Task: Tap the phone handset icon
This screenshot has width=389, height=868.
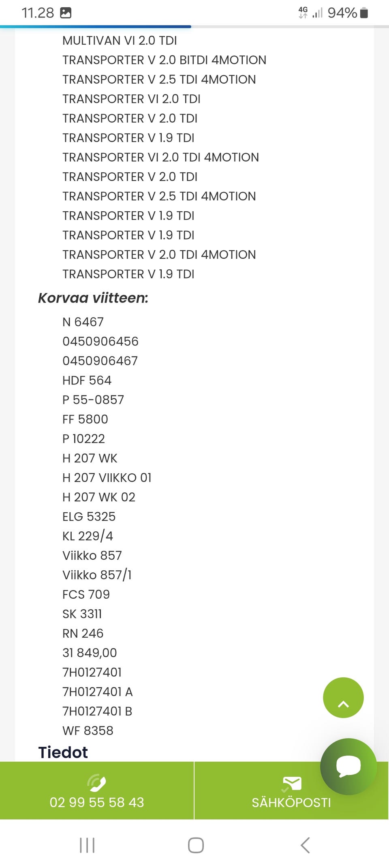Action: coord(97,783)
